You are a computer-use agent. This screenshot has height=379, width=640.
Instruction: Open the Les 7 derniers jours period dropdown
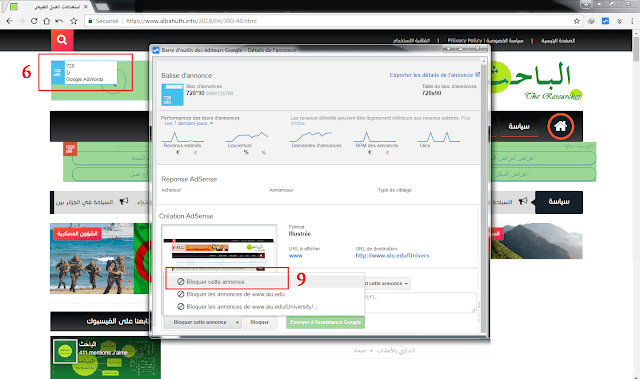[189, 123]
